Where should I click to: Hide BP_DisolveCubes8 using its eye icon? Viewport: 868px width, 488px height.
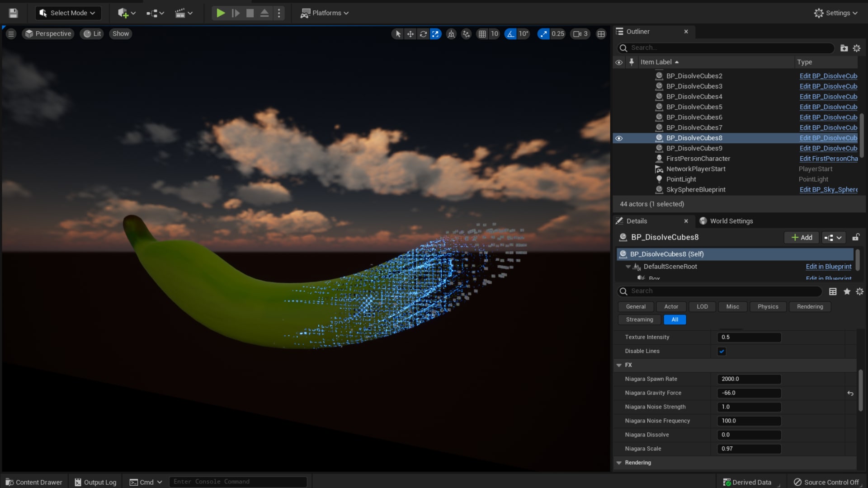coord(619,138)
